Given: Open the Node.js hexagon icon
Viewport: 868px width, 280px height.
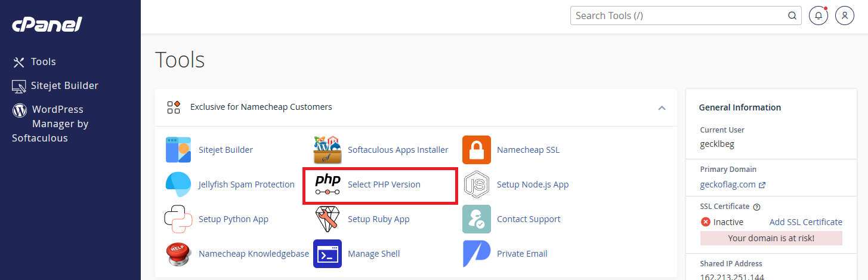Looking at the screenshot, I should click(477, 184).
